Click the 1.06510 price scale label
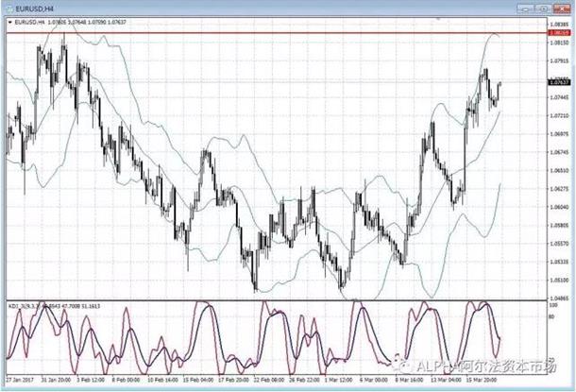 tap(559, 170)
